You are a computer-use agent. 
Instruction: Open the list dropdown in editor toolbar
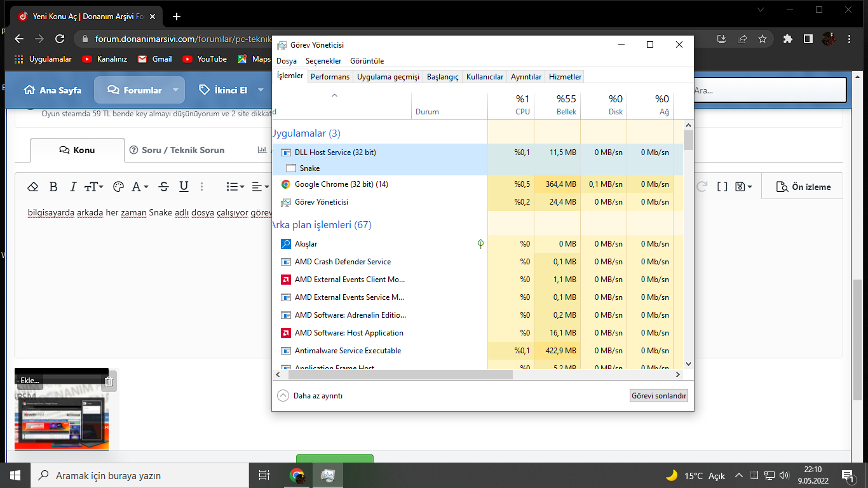pyautogui.click(x=236, y=187)
